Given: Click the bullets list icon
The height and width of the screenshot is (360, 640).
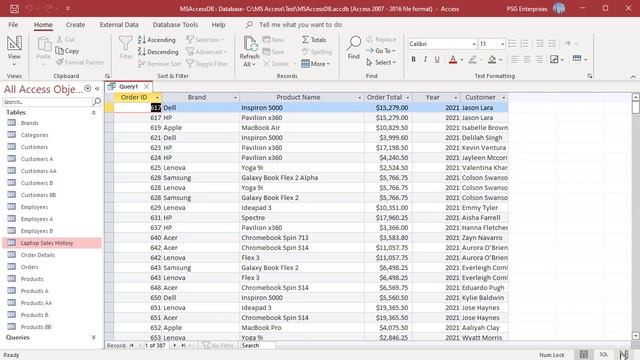Looking at the screenshot, I should pos(512,44).
